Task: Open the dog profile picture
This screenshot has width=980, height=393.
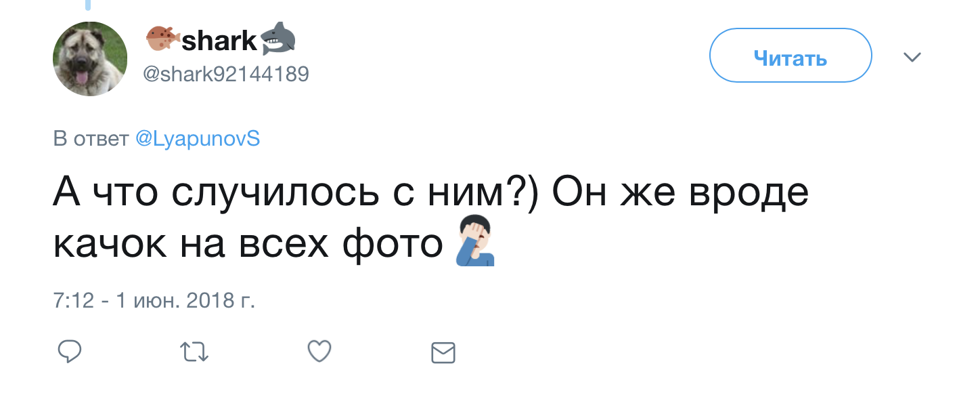Action: click(90, 58)
